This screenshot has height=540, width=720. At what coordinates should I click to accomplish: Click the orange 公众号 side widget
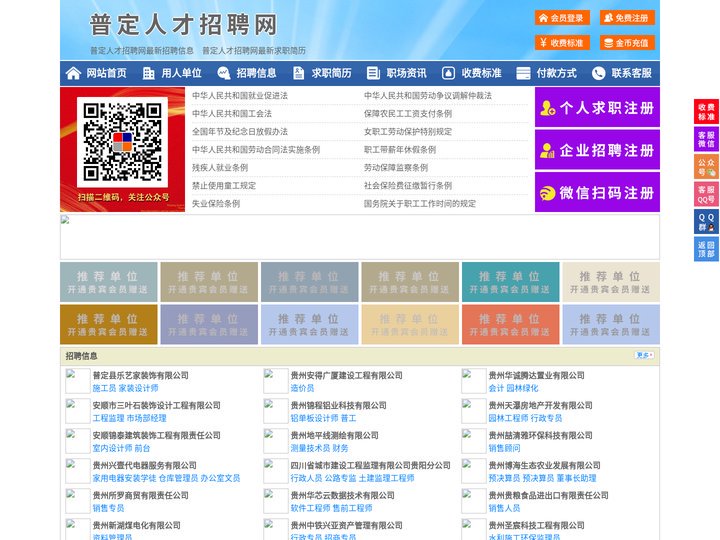(x=706, y=167)
